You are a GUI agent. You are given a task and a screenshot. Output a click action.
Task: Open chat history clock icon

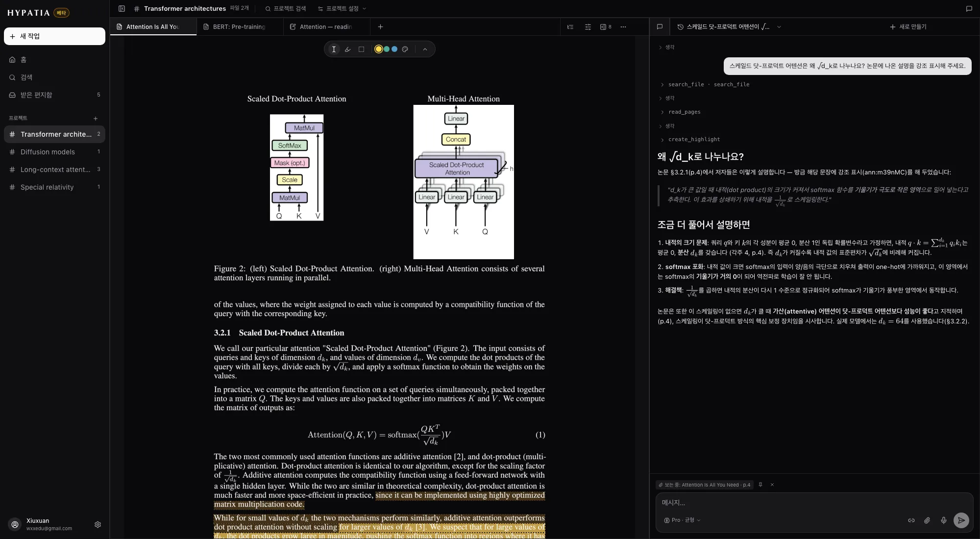point(680,27)
